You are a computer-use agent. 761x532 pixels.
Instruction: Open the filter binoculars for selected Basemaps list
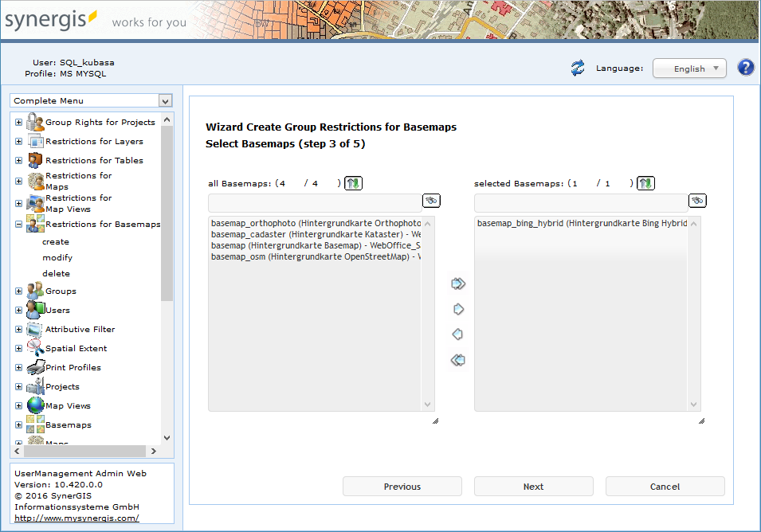(x=696, y=200)
